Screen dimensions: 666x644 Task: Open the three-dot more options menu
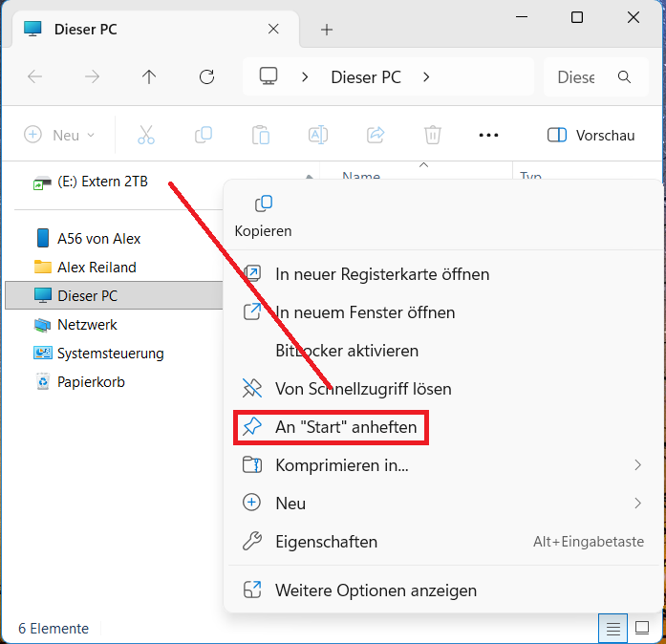pyautogui.click(x=488, y=135)
